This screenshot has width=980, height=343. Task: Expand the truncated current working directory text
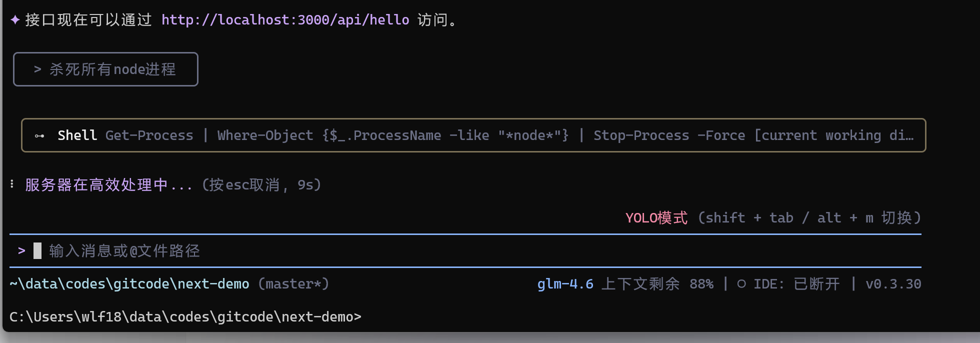click(x=835, y=135)
